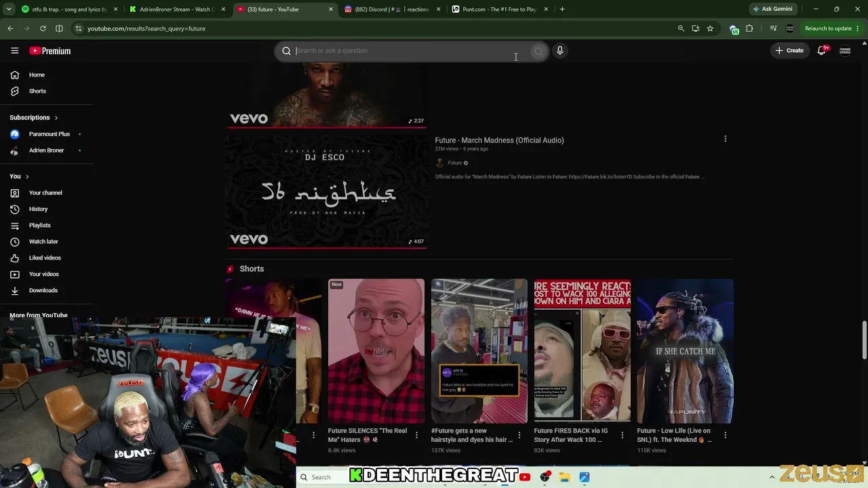
Task: Close the future - YouTube tab
Action: point(331,9)
